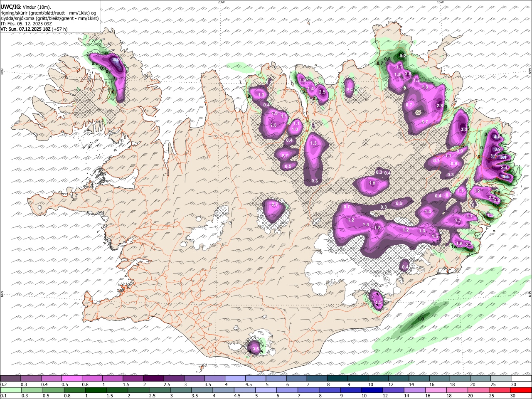Click the '1.9' value on the north coast
Image resolution: width=532 pixels, height=399 pixels.
pos(303,81)
